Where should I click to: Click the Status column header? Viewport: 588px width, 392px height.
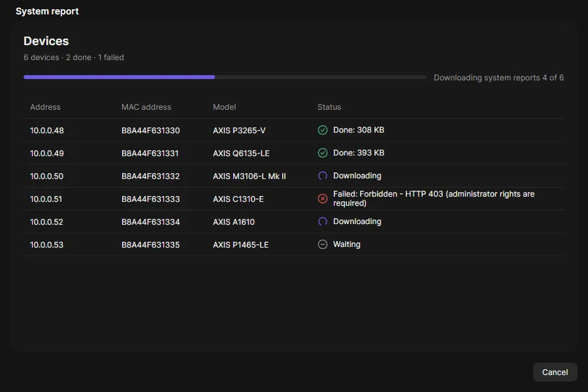pos(329,107)
